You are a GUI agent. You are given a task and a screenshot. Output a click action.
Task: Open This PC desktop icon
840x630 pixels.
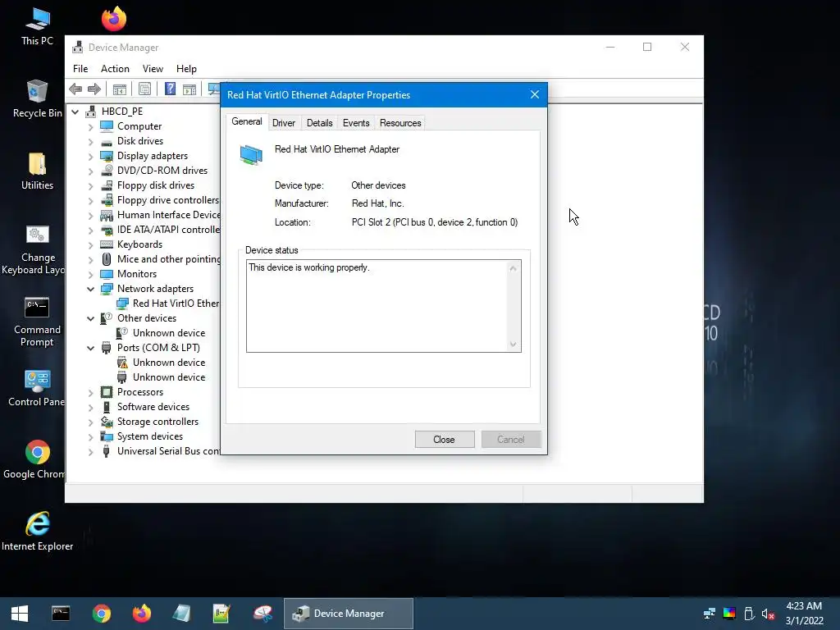[x=38, y=26]
